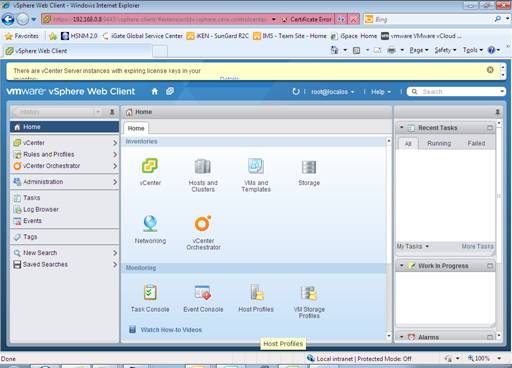Screen dimensions: 512x368
Task: Open the IE Safety menu
Action: [x=445, y=50]
